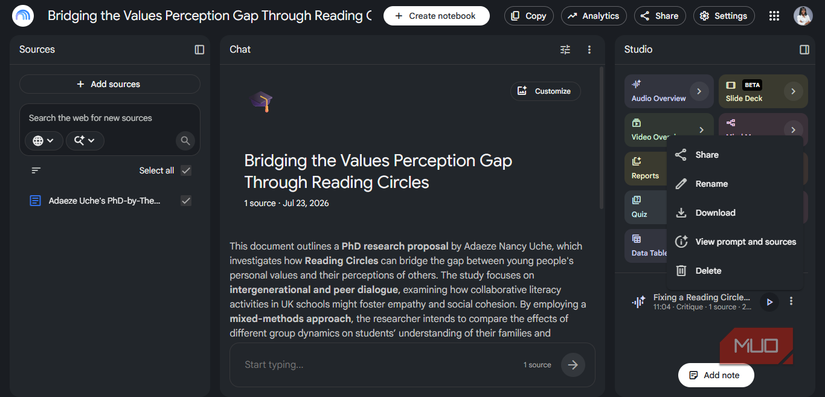The image size is (825, 397).
Task: Toggle the Select all checkbox
Action: (x=186, y=170)
